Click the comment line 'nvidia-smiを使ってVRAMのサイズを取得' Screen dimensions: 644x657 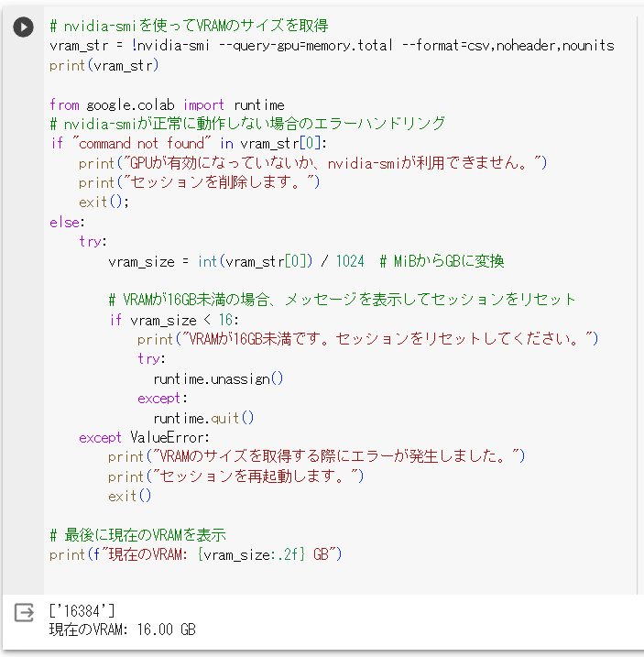tap(189, 26)
